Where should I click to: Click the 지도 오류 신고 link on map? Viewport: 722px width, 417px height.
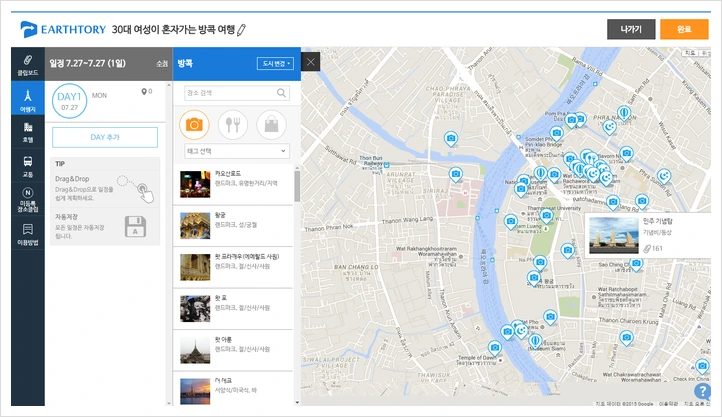(697, 404)
